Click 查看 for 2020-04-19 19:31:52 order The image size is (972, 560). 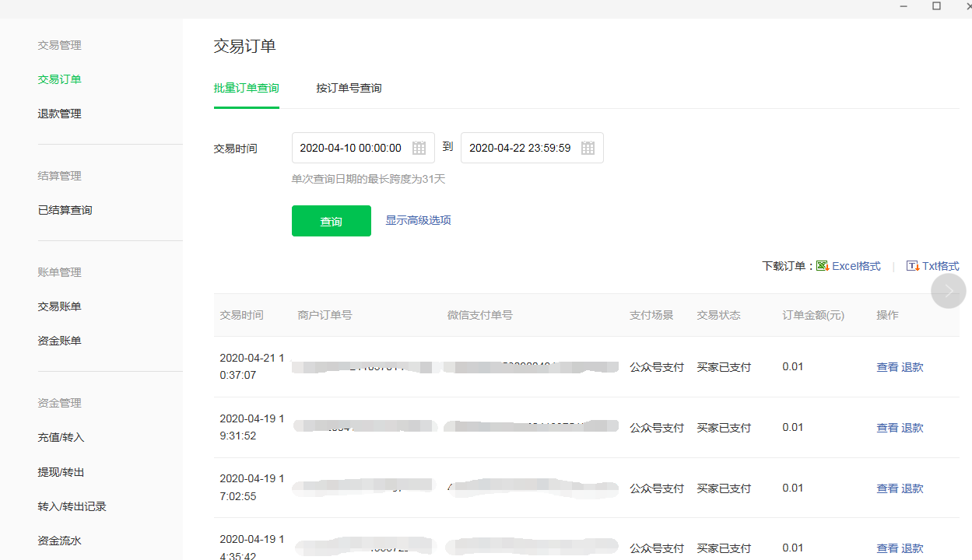tap(887, 428)
